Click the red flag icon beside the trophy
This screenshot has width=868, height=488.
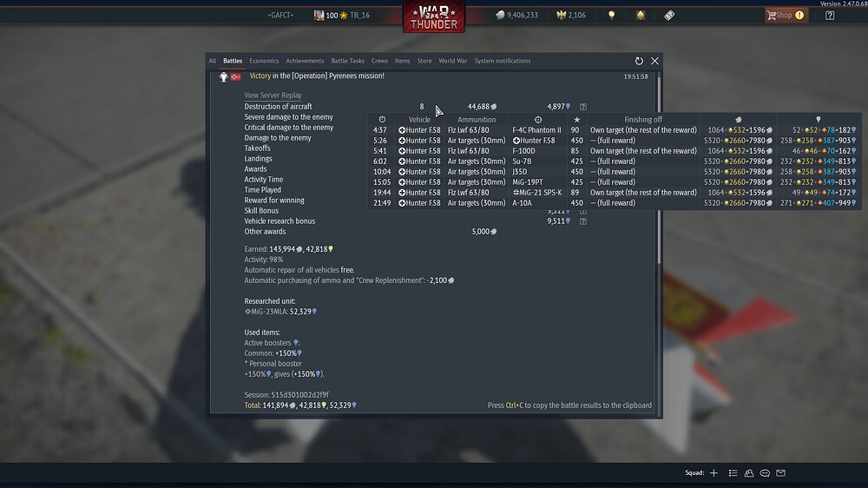pyautogui.click(x=236, y=77)
